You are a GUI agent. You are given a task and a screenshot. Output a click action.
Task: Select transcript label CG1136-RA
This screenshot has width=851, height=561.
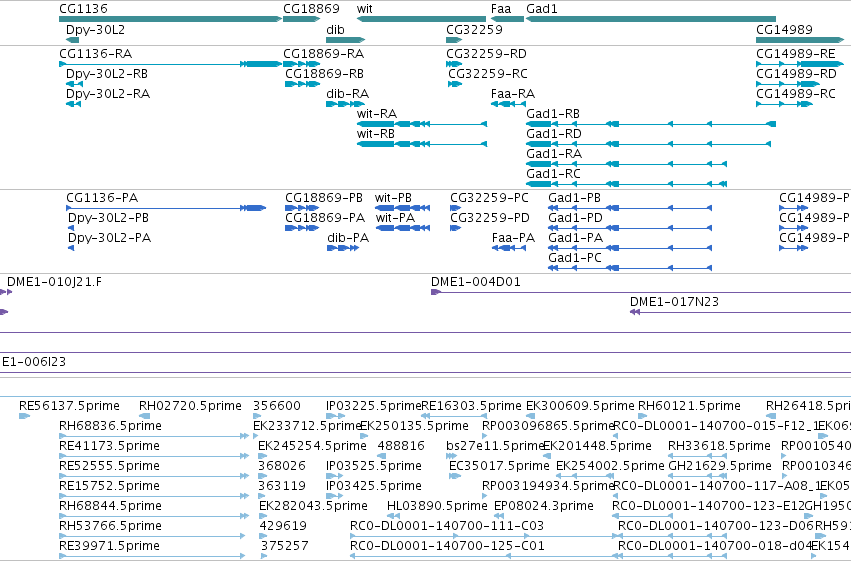96,54
